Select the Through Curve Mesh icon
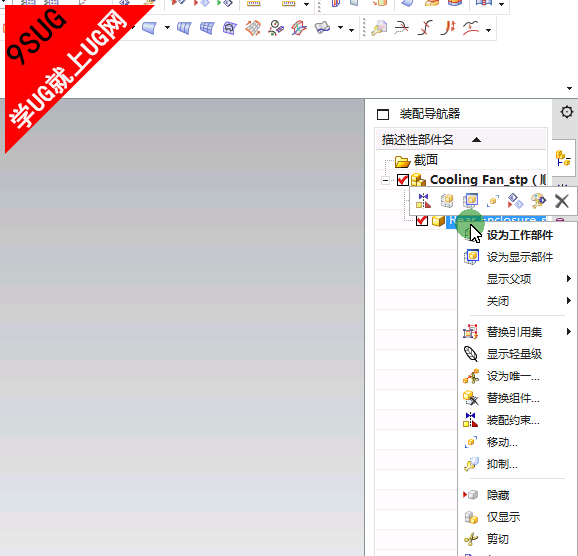Viewport: 578px width, 556px height. 207,28
